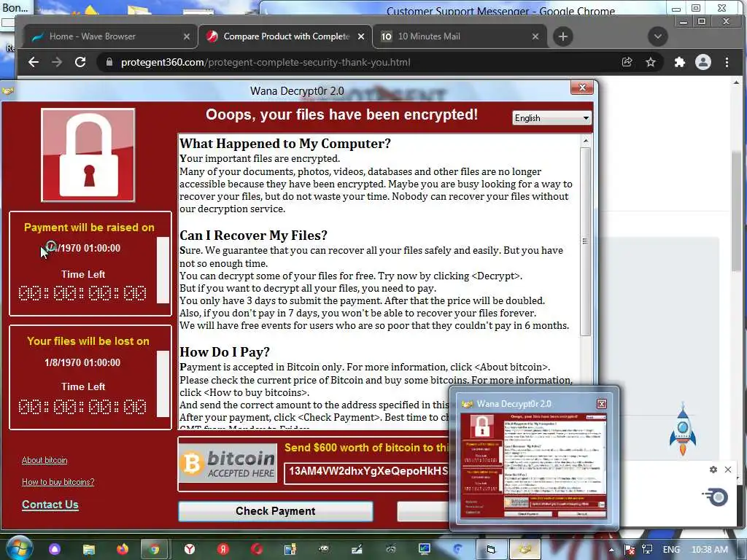Switch to 10 Minutes Mail tab
The image size is (747, 560).
(x=459, y=36)
